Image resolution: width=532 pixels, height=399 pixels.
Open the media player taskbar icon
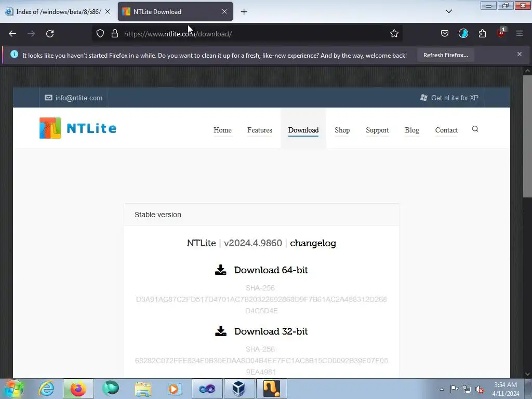pos(175,389)
